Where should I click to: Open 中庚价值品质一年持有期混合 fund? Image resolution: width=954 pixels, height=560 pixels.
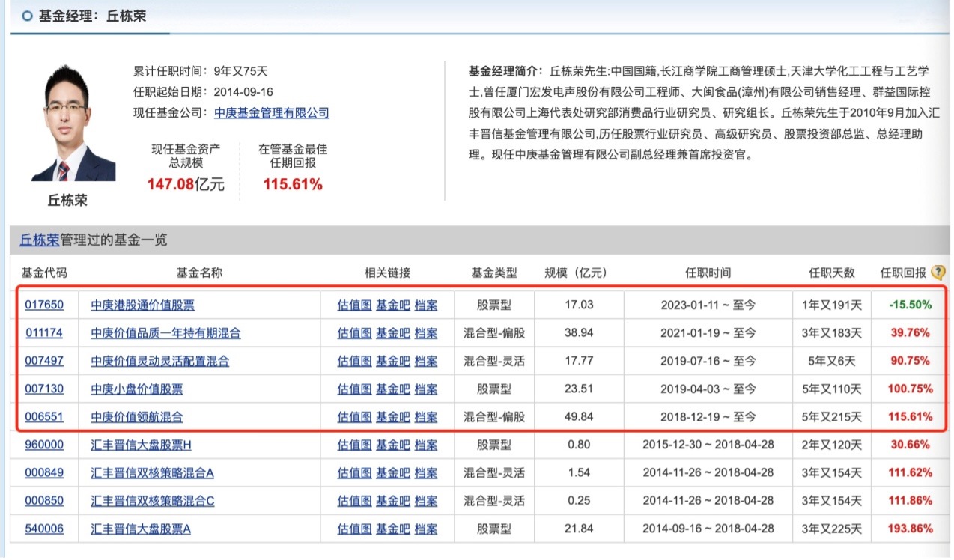(165, 333)
